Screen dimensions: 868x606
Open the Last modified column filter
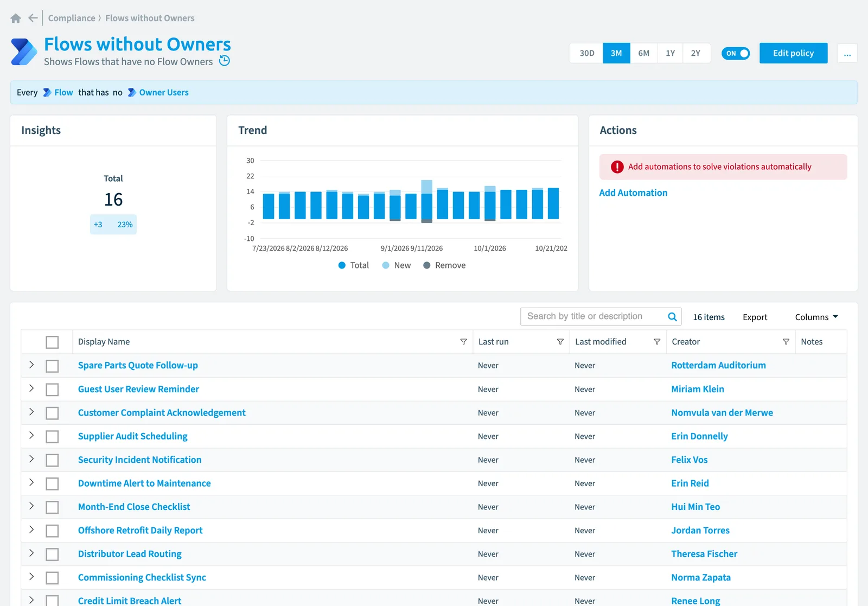pyautogui.click(x=657, y=342)
